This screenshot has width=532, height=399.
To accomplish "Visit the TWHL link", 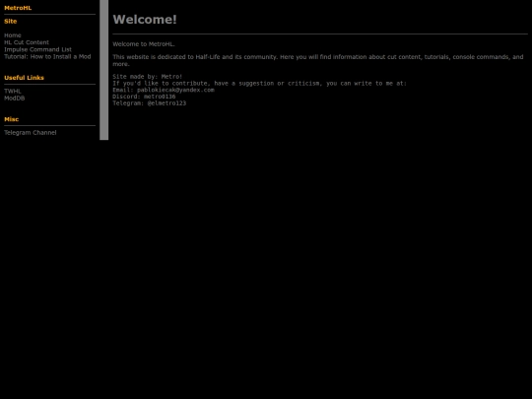I will pos(13,91).
